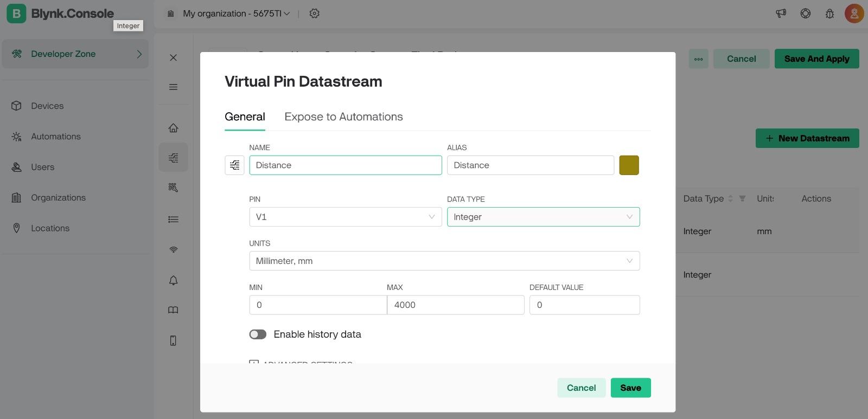Screen dimensions: 868x419
Task: Go to template Home icon
Action: coord(173,128)
